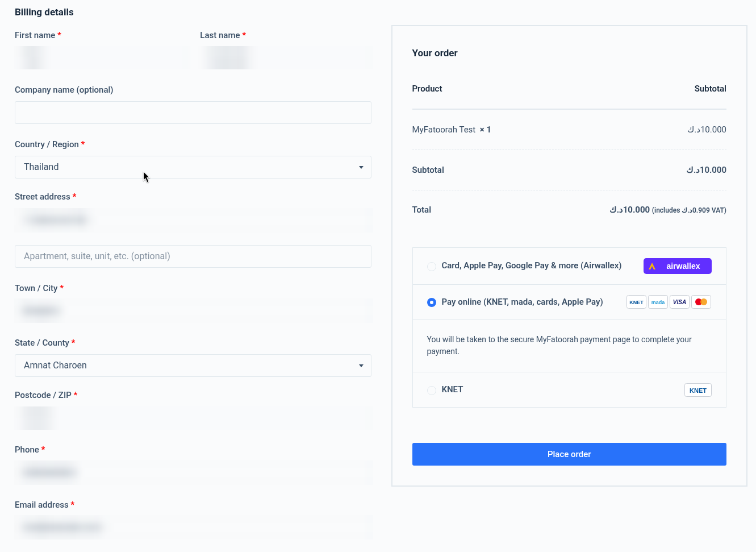Click the KNET icon beside Pay online
This screenshot has height=552, width=756.
click(x=636, y=302)
